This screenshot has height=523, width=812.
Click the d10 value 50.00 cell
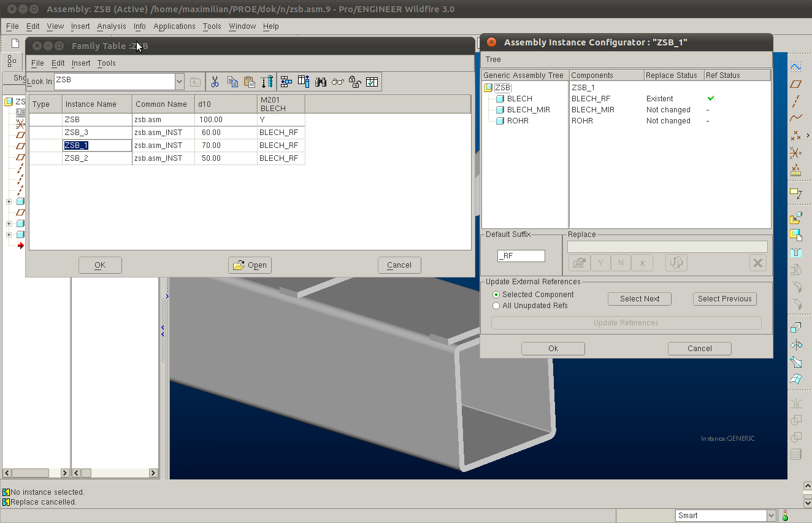point(226,158)
